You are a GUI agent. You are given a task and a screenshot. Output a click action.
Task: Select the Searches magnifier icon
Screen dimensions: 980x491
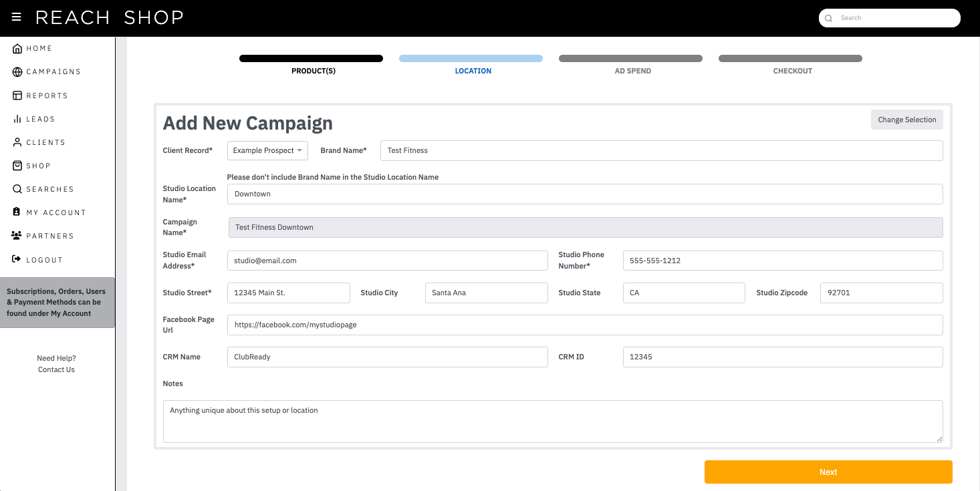tap(17, 189)
